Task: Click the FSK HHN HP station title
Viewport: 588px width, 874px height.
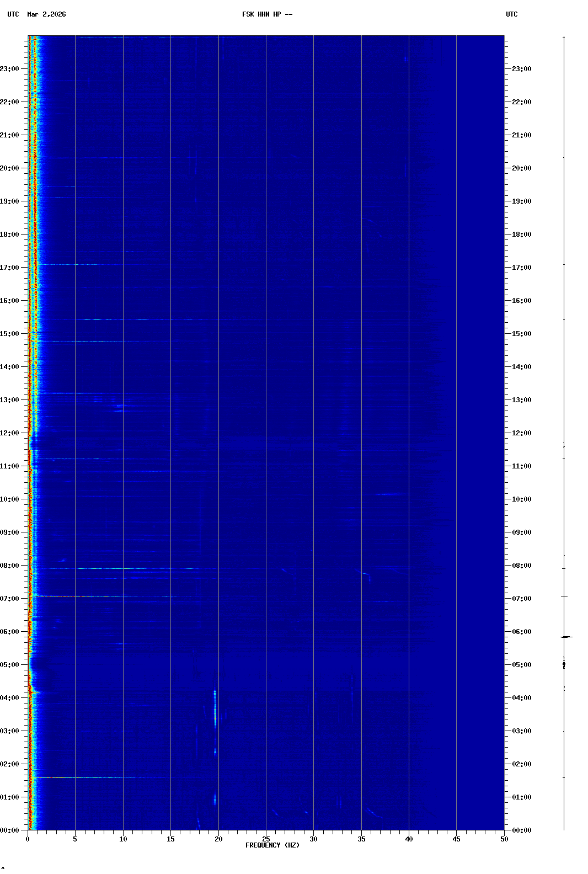Action: click(267, 14)
